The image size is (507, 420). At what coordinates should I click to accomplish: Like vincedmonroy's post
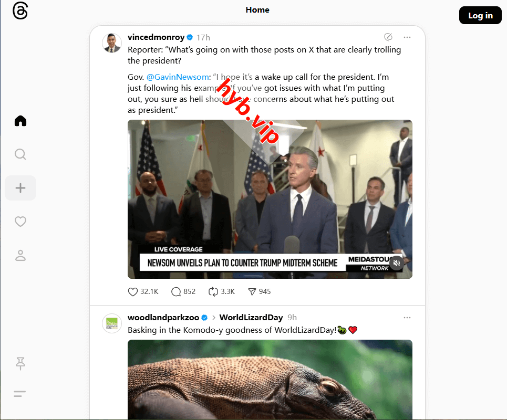[133, 291]
